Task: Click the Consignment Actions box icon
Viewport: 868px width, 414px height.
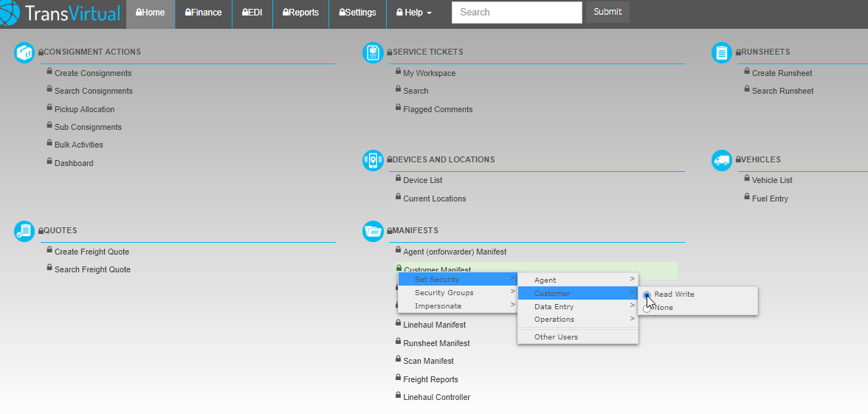Action: pyautogui.click(x=24, y=52)
